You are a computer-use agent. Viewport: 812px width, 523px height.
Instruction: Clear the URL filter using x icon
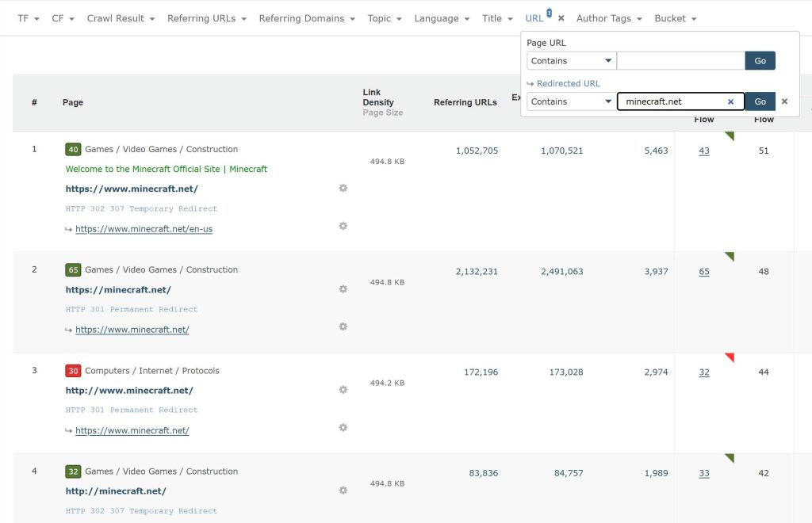point(561,19)
